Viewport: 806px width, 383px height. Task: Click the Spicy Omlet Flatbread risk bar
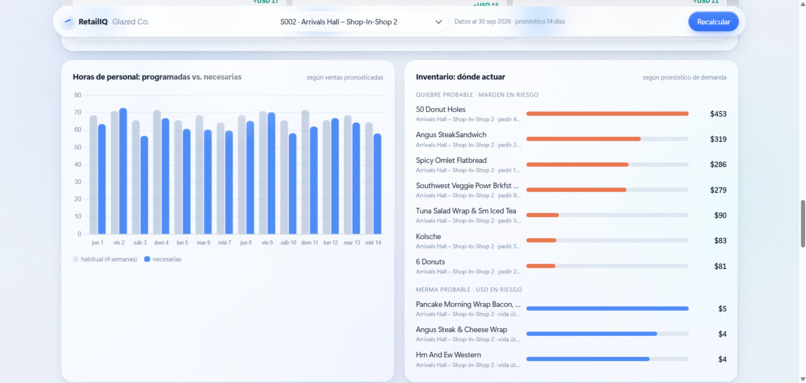coord(607,165)
